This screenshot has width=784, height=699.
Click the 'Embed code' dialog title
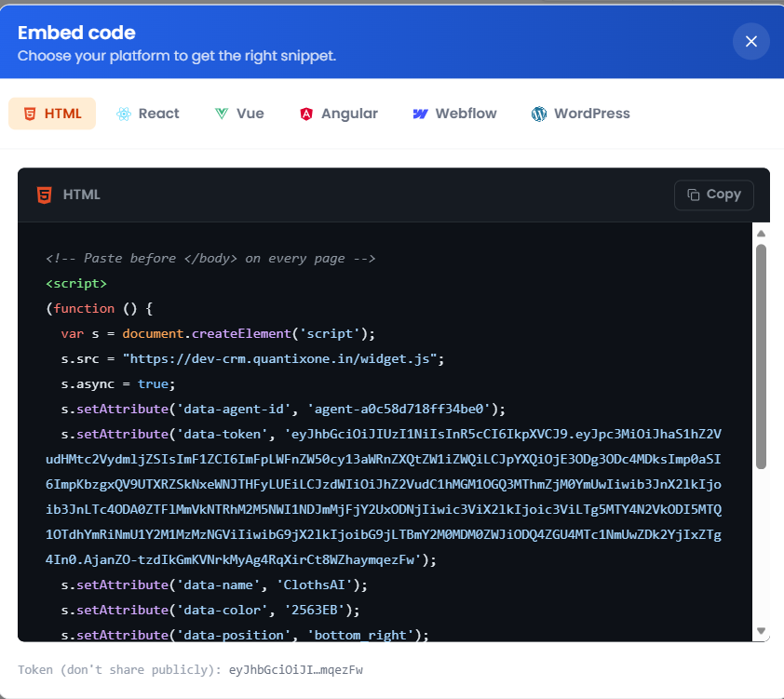(x=76, y=33)
